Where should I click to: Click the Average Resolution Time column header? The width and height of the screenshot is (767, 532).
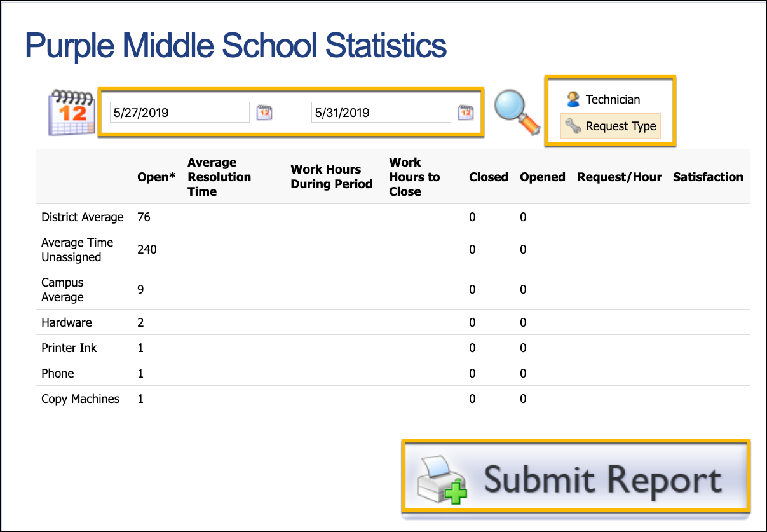(x=219, y=177)
